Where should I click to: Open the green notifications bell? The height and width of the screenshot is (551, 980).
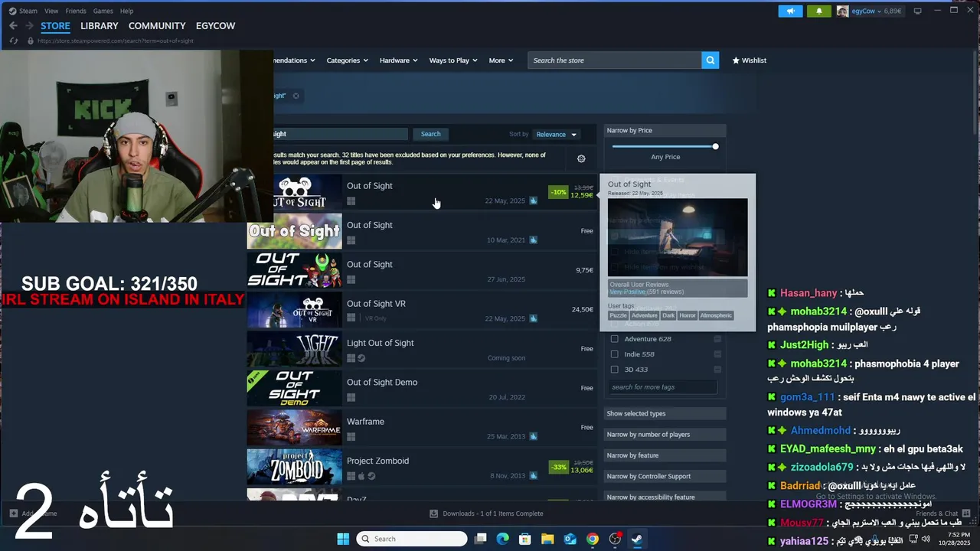818,11
